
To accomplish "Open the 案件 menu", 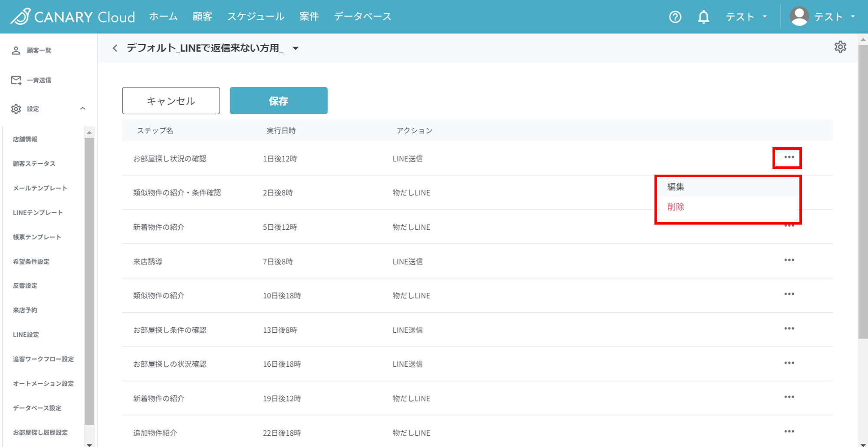I will click(309, 17).
